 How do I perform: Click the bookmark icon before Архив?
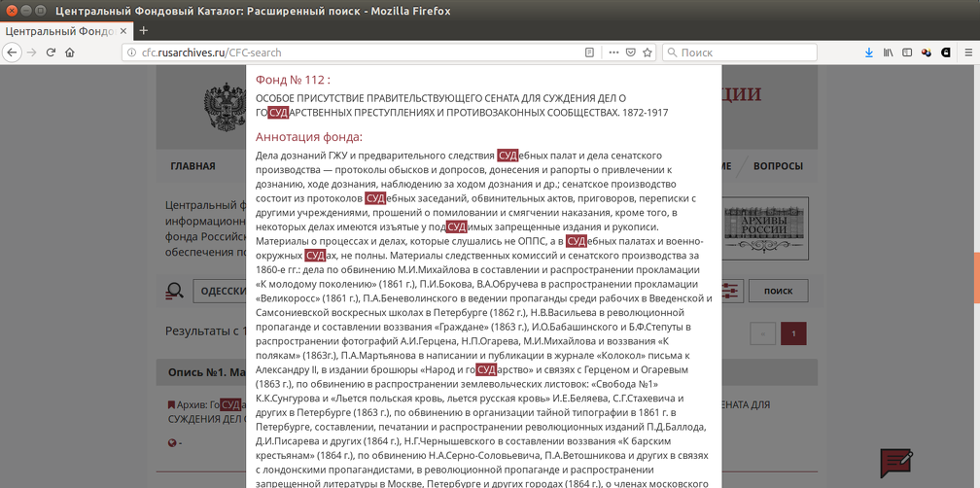click(171, 405)
